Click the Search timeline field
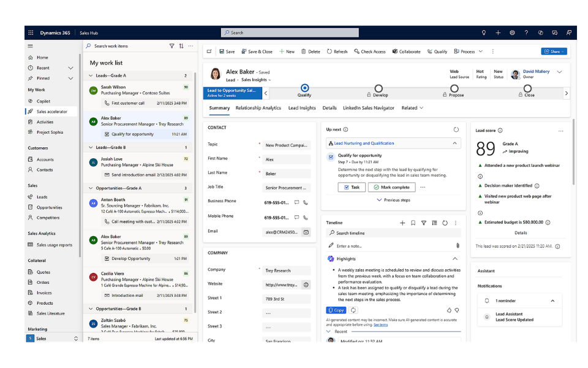The width and height of the screenshot is (588, 368). pos(393,233)
